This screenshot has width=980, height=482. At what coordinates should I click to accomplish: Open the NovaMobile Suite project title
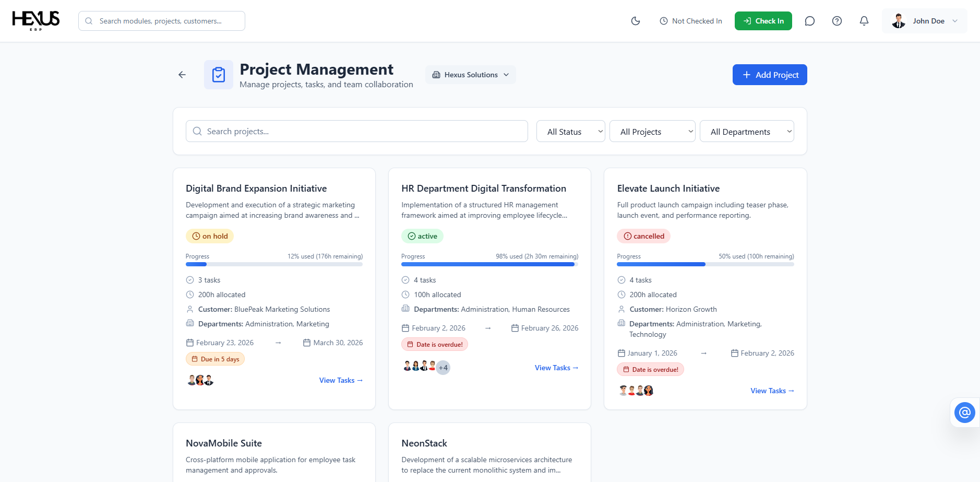click(224, 443)
